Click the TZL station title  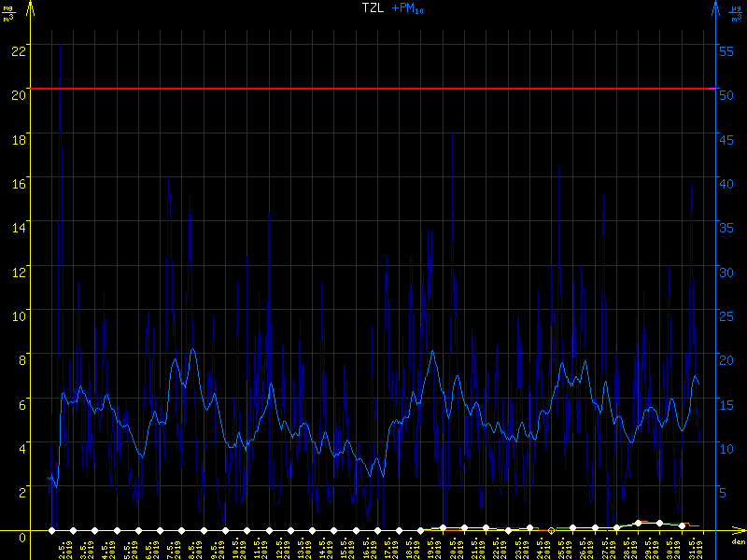pos(373,7)
